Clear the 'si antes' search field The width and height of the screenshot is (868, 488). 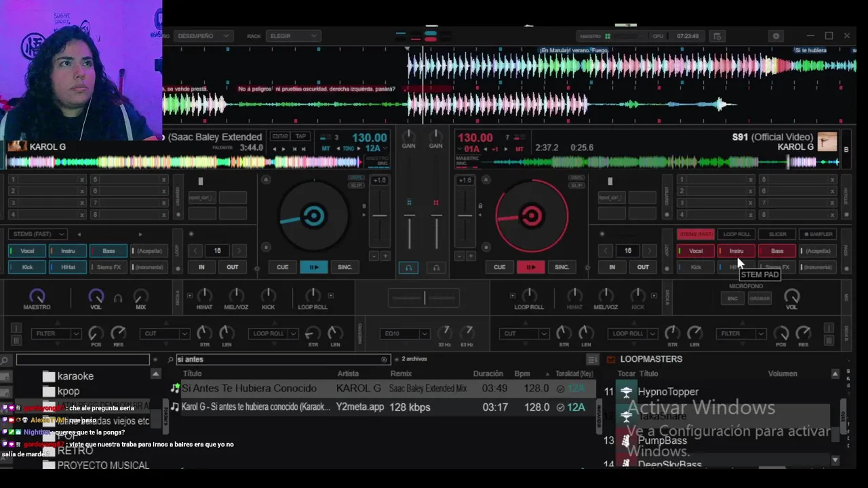tap(384, 360)
